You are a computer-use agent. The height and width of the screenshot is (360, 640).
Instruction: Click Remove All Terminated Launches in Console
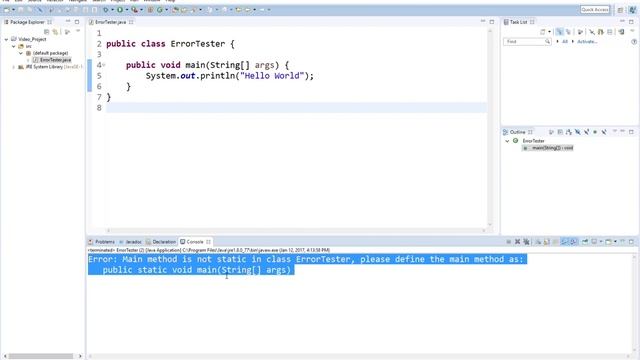pyautogui.click(x=527, y=242)
